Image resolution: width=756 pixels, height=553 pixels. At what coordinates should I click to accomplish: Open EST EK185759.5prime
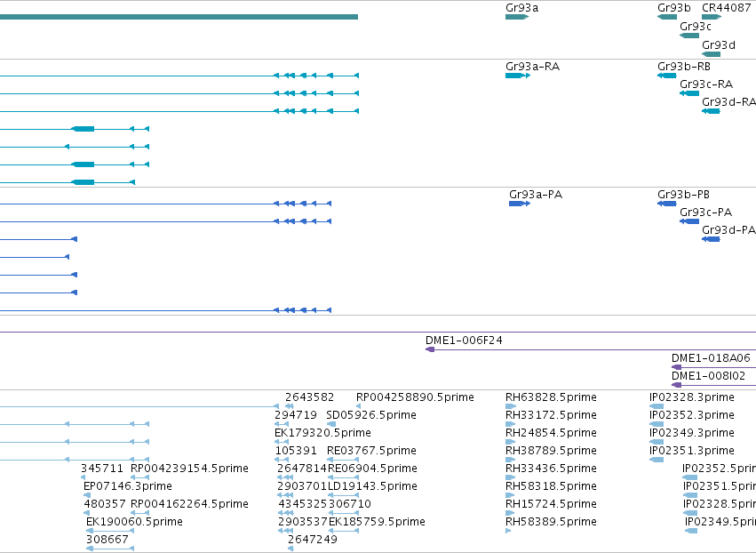tap(343, 532)
